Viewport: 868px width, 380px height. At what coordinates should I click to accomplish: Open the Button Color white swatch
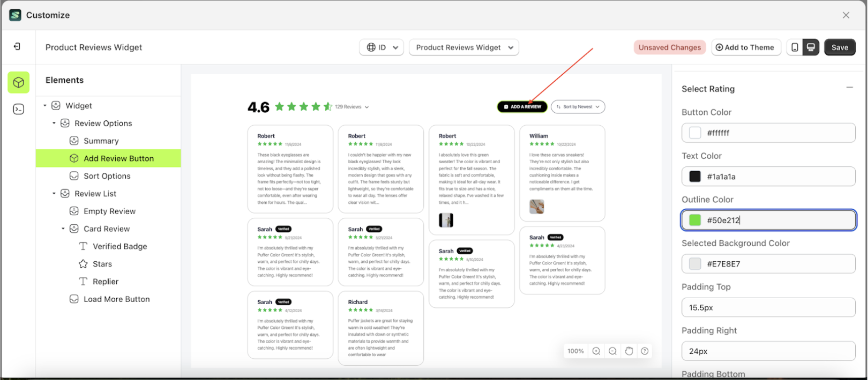click(x=695, y=132)
